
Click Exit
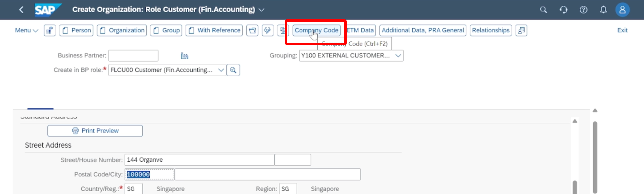(622, 30)
